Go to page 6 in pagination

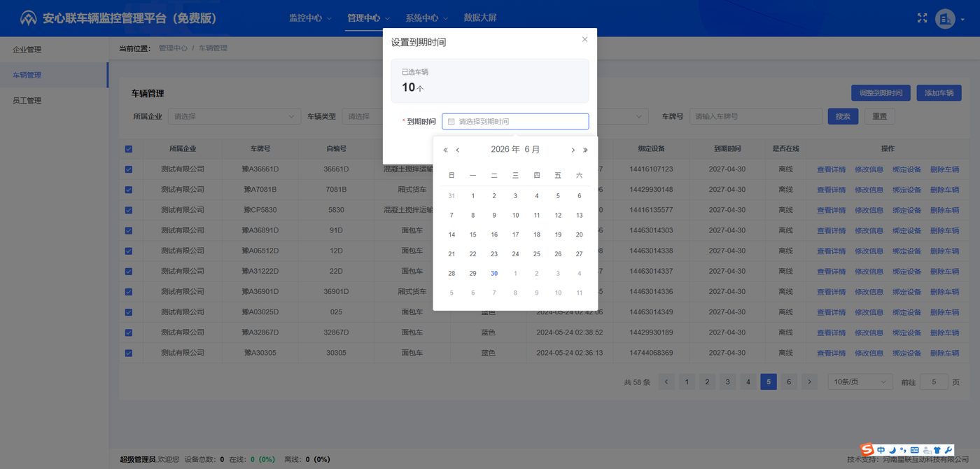(x=789, y=381)
